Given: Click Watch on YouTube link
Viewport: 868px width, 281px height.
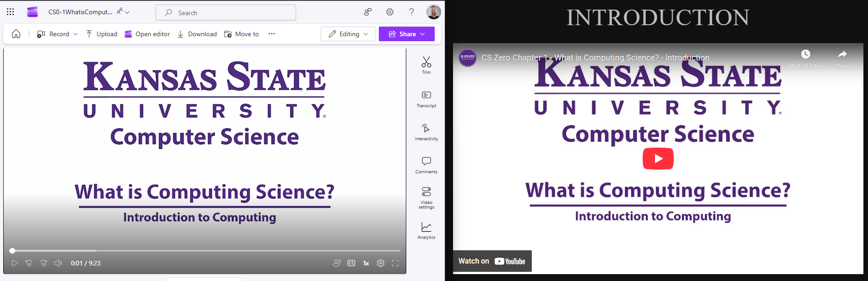Looking at the screenshot, I should [492, 261].
